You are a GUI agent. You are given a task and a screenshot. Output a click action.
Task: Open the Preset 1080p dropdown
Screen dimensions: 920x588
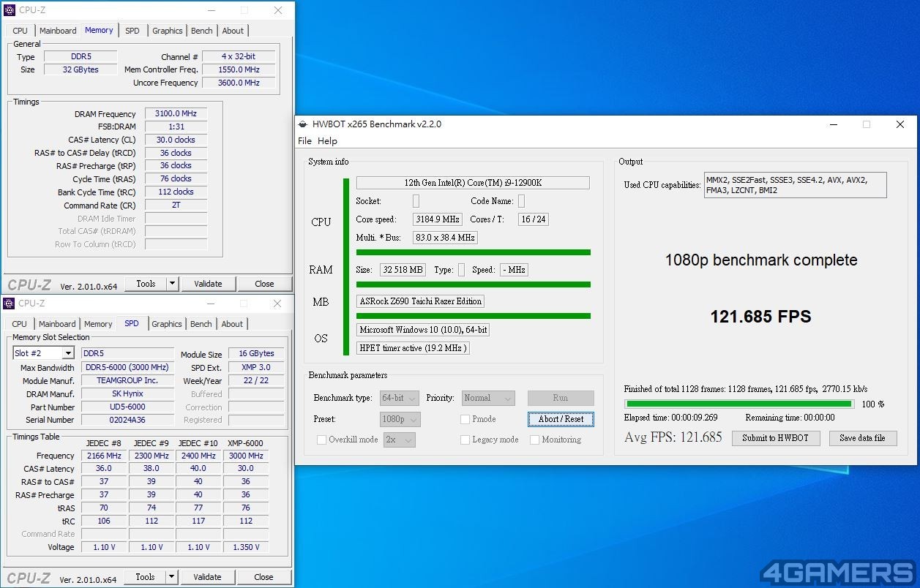tap(400, 419)
